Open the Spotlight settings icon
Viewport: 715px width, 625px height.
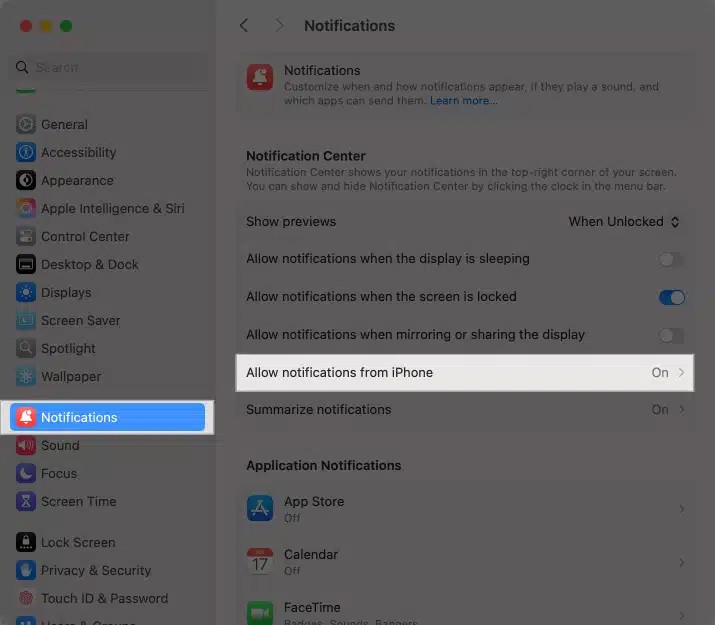click(x=26, y=349)
